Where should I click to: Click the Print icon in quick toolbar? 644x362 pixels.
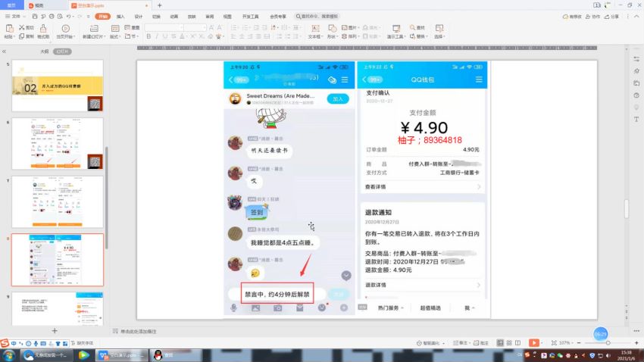52,17
